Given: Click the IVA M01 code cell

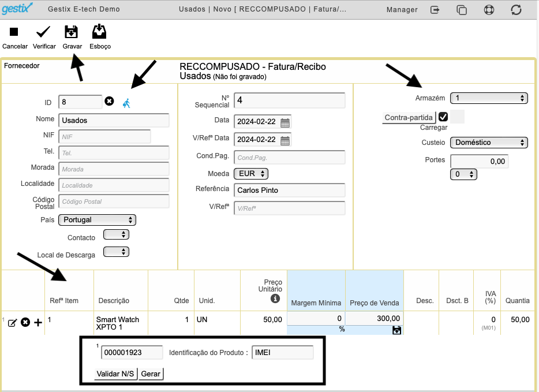Looking at the screenshot, I should point(488,328).
